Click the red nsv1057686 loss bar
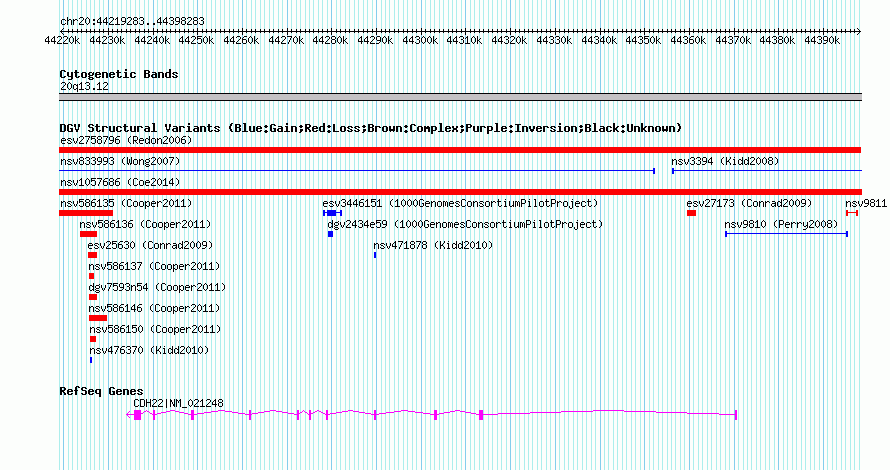890x470 pixels. click(460, 192)
